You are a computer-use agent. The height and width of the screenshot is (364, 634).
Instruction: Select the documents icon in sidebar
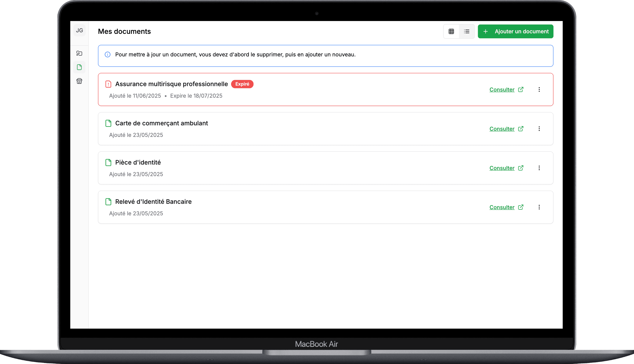(79, 67)
